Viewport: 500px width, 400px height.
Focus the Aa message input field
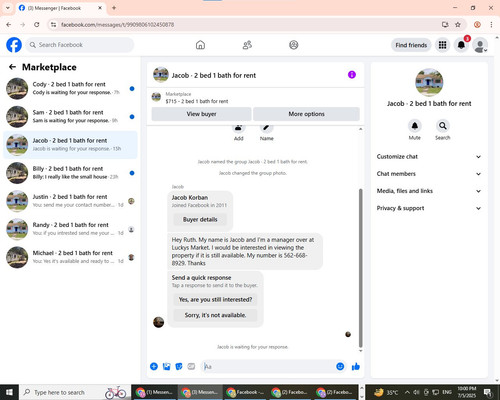[x=268, y=367]
